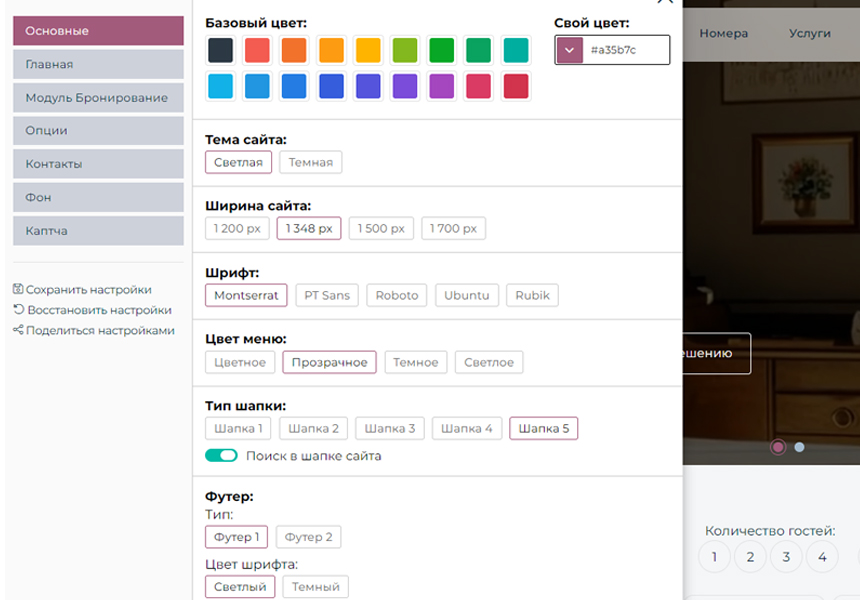
Task: Select Header 3 type button
Action: click(x=389, y=429)
